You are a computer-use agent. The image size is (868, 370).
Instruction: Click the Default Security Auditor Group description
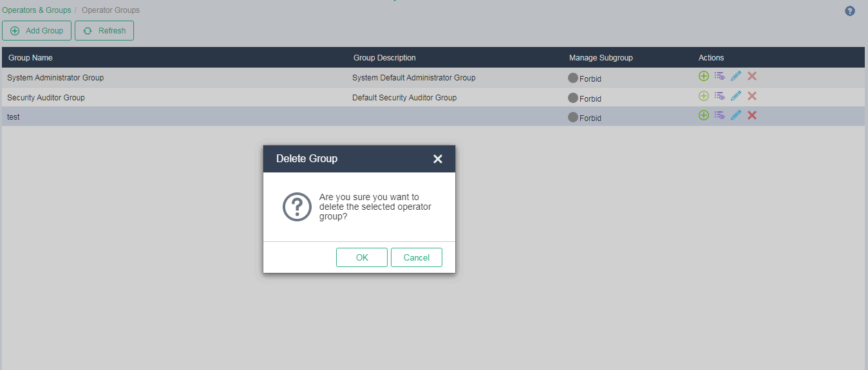[404, 98]
